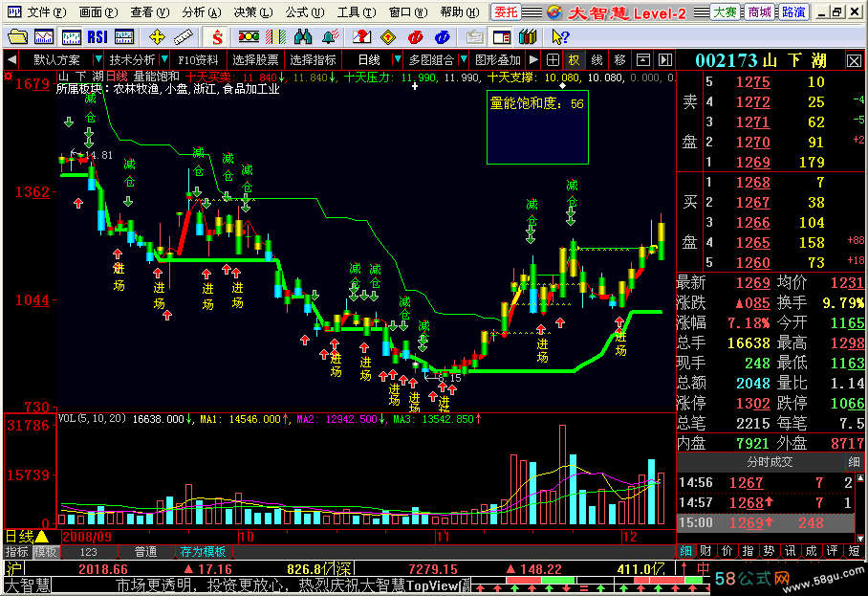This screenshot has width=868, height=596.
Task: Close the 002173 quote panel with X
Action: tap(855, 60)
